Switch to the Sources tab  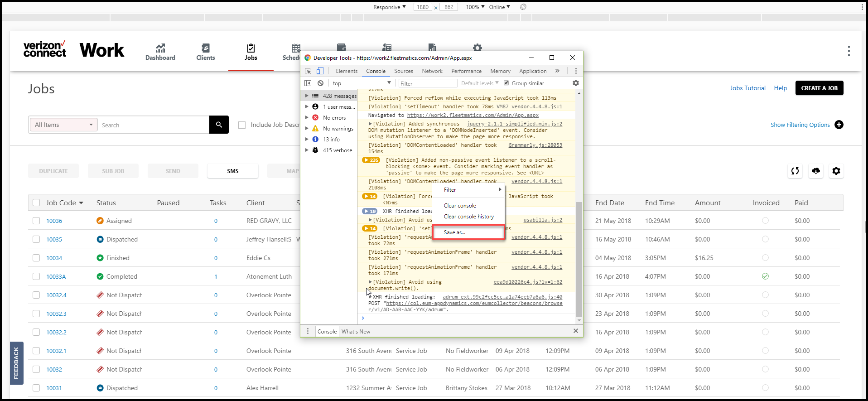(404, 71)
